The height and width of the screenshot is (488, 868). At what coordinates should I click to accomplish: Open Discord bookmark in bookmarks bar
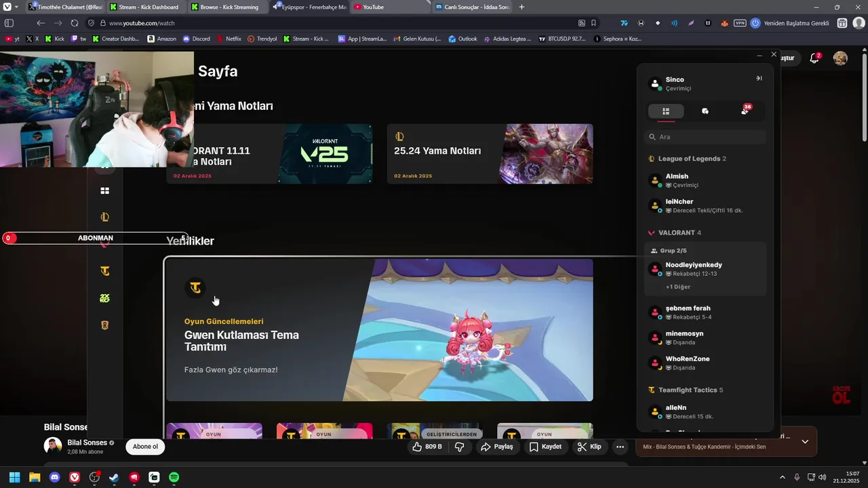pos(197,39)
